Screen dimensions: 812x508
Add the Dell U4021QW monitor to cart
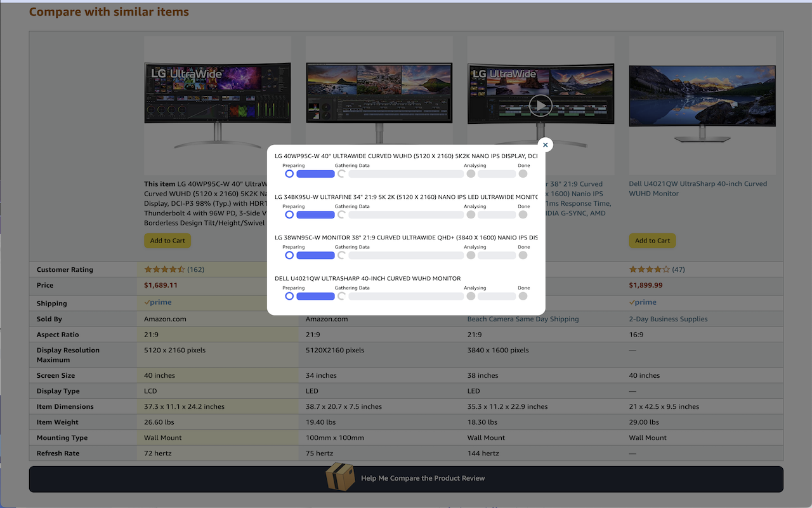tap(652, 241)
